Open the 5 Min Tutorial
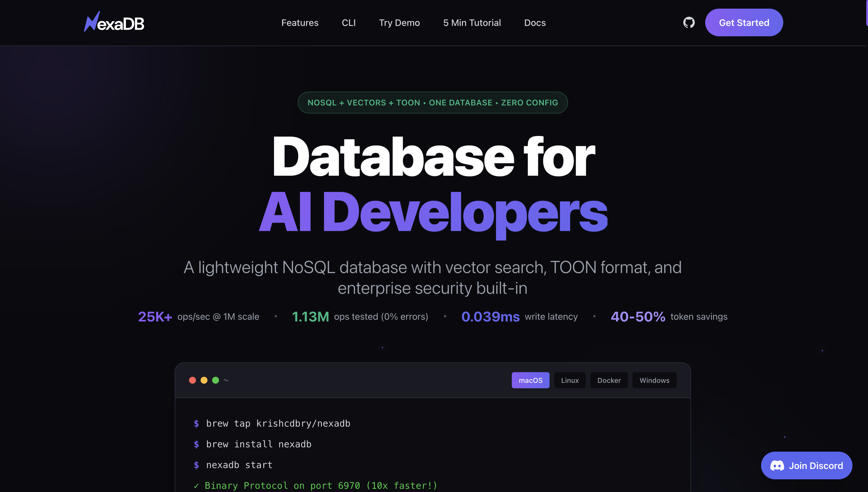This screenshot has height=492, width=868. [472, 22]
